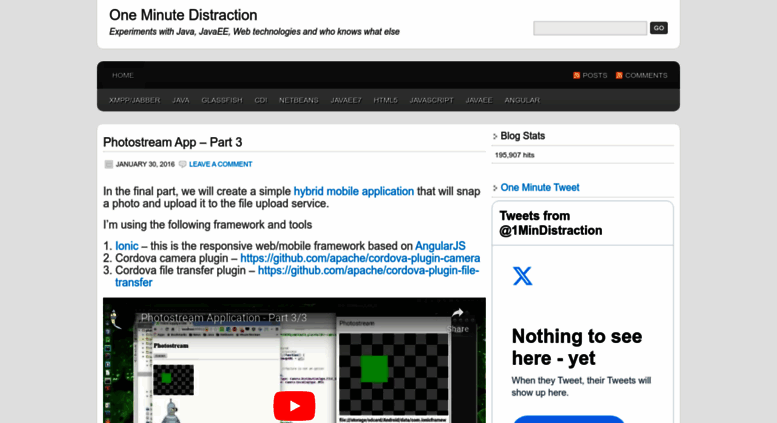777x423 pixels.
Task: Open the Photostream App – Part 3 post title
Action: click(x=172, y=142)
